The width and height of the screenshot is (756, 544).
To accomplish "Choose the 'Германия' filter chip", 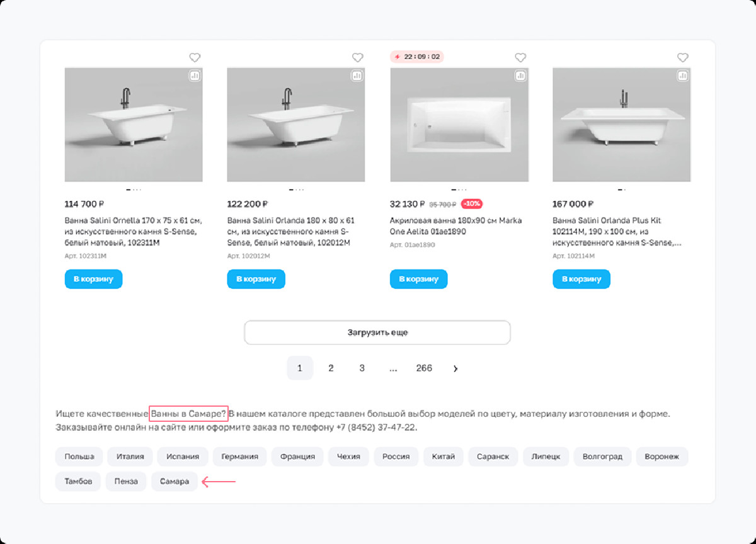I will pyautogui.click(x=239, y=456).
